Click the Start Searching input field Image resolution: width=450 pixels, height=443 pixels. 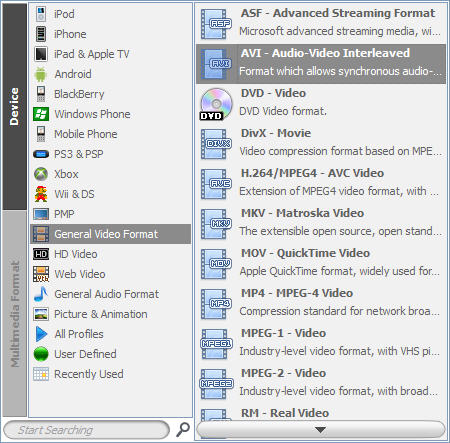click(87, 430)
